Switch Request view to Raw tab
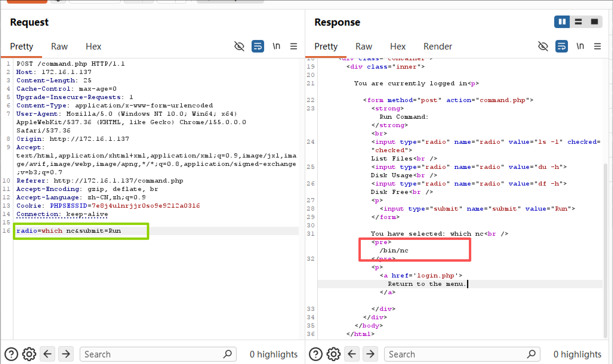 [59, 47]
